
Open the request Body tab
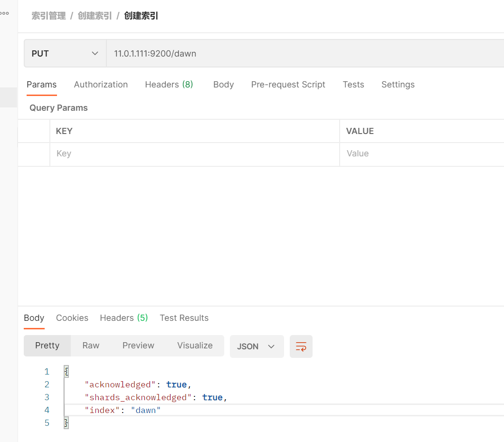[223, 85]
